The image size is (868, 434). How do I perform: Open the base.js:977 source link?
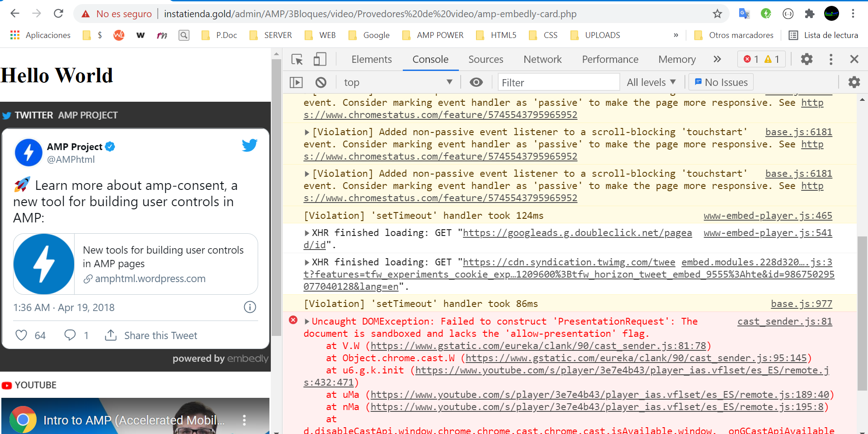coord(802,304)
